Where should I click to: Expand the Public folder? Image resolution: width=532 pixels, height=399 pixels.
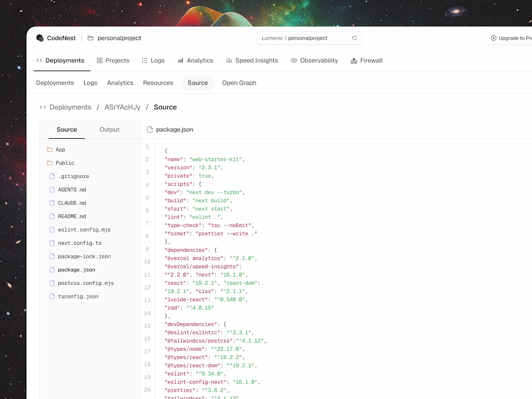coord(60,163)
